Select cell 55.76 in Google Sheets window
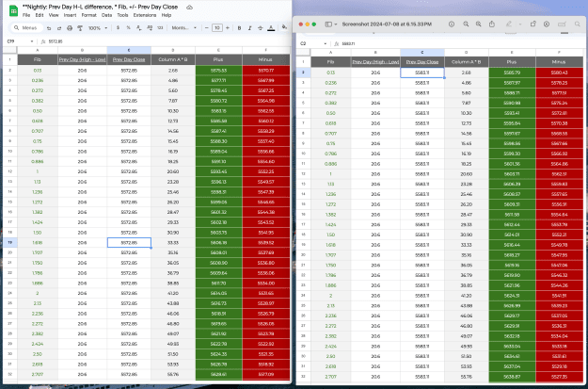This screenshot has height=389, width=588. (173, 374)
